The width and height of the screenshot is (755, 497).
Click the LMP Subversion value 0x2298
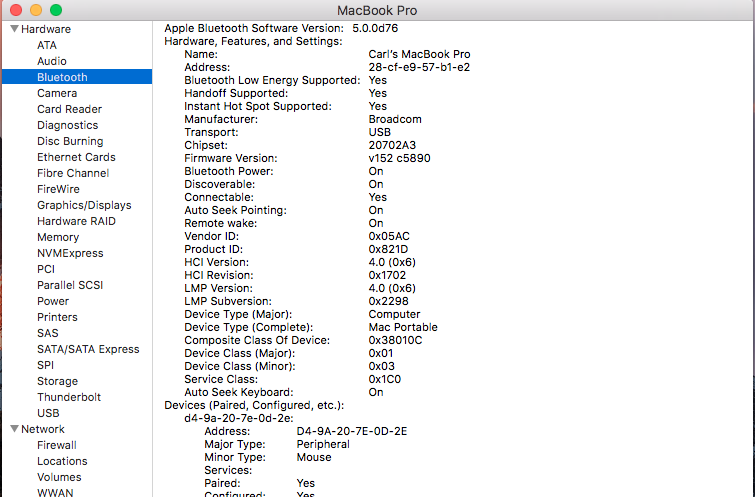(389, 301)
